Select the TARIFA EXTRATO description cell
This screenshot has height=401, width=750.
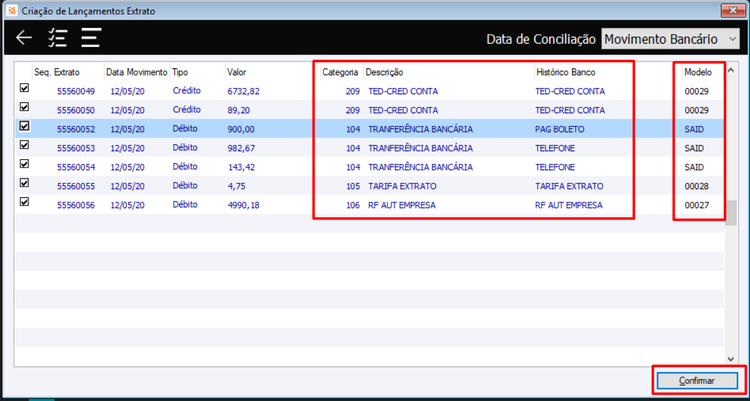tap(402, 186)
